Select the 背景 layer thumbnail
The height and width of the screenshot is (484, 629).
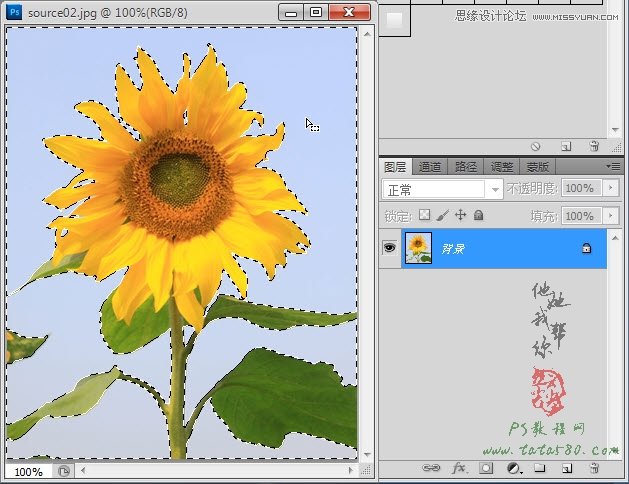[418, 248]
